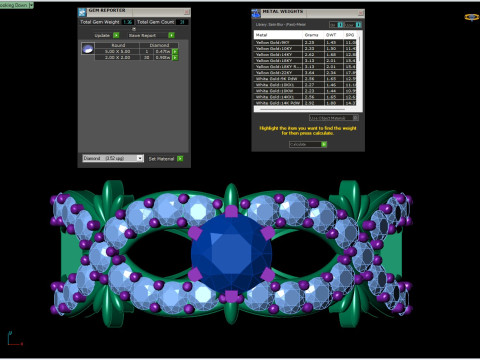The width and height of the screenshot is (480, 360).
Task: Click the axis indicator in bottom left corner
Action: pyautogui.click(x=15, y=338)
